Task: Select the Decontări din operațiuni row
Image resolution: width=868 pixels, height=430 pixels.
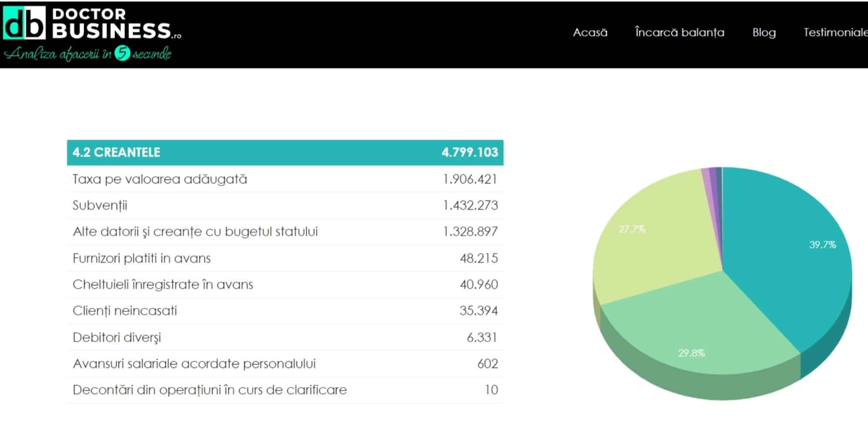Action: pos(285,390)
